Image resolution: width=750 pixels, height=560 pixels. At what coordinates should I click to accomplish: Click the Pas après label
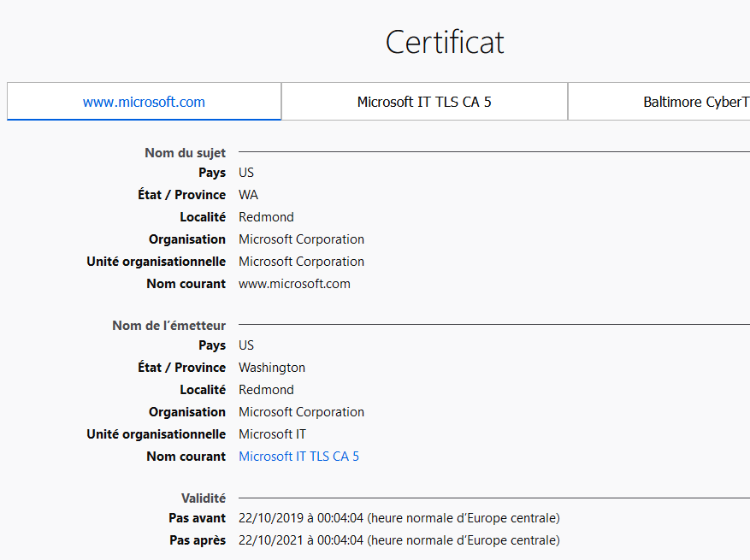(x=198, y=540)
